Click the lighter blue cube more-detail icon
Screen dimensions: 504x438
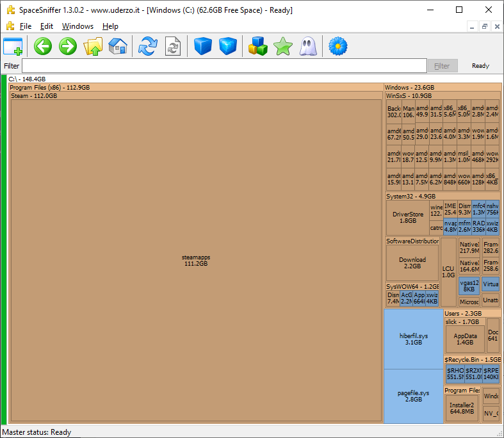[228, 46]
